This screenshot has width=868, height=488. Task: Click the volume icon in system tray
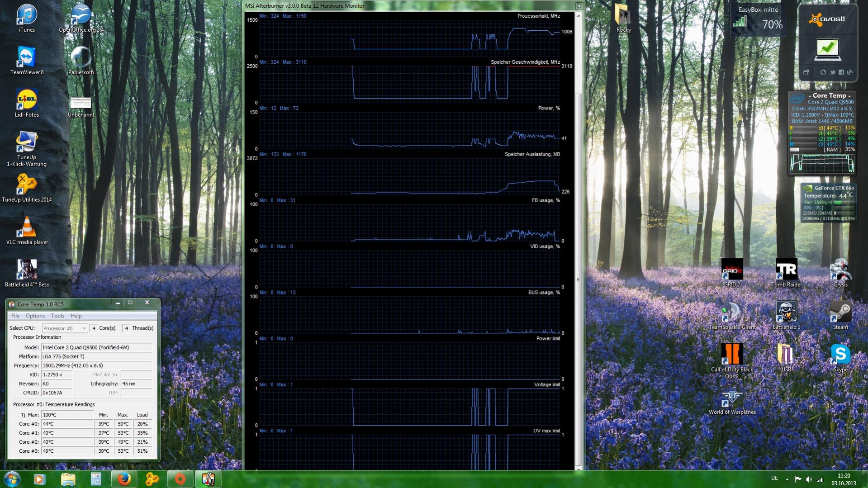[809, 479]
